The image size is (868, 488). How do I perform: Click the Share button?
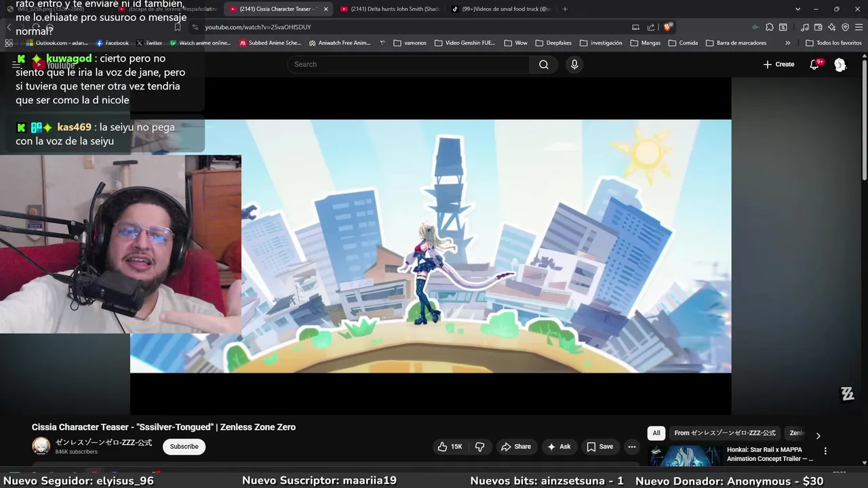(x=515, y=447)
